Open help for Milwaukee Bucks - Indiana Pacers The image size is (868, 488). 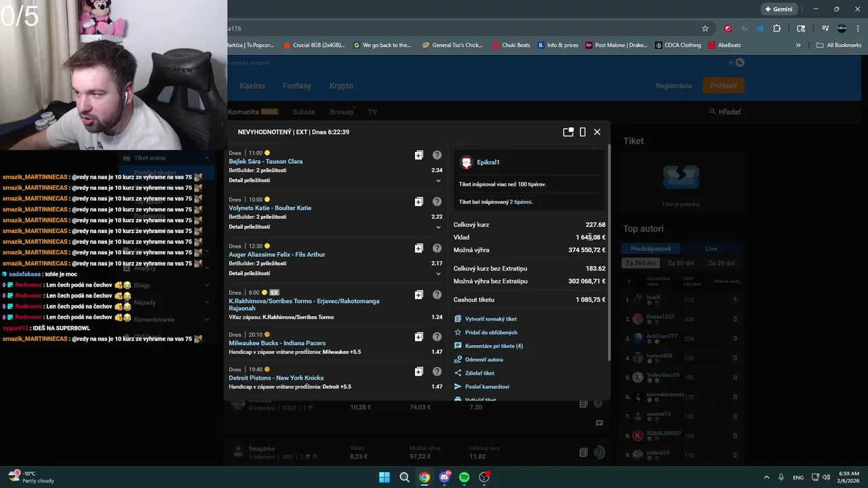coord(437,337)
